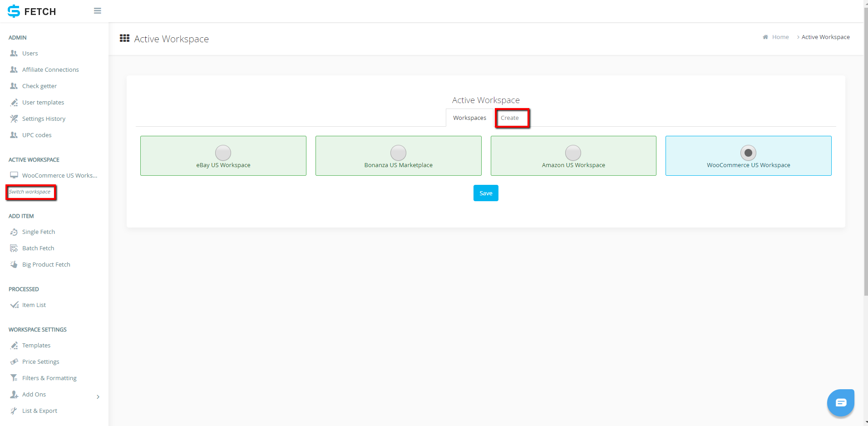Open User templates menu item
This screenshot has height=426, width=868.
coord(43,102)
